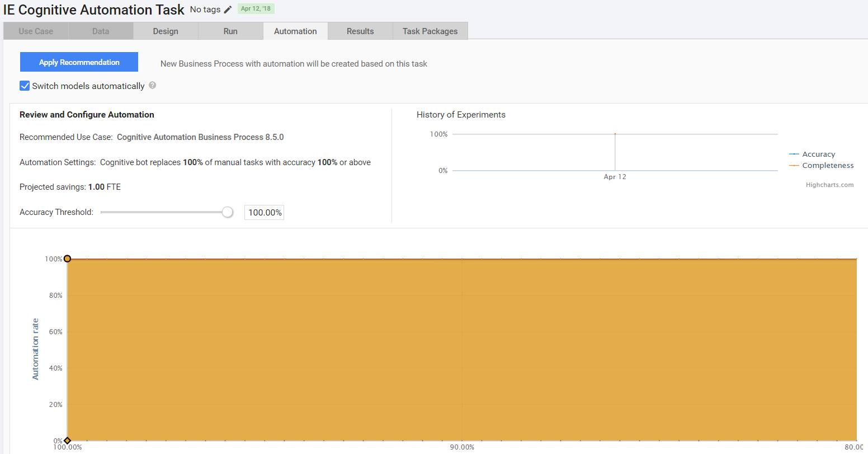Image resolution: width=868 pixels, height=454 pixels.
Task: Click the Accuracy Threshold 100.00% input field
Action: tap(264, 213)
